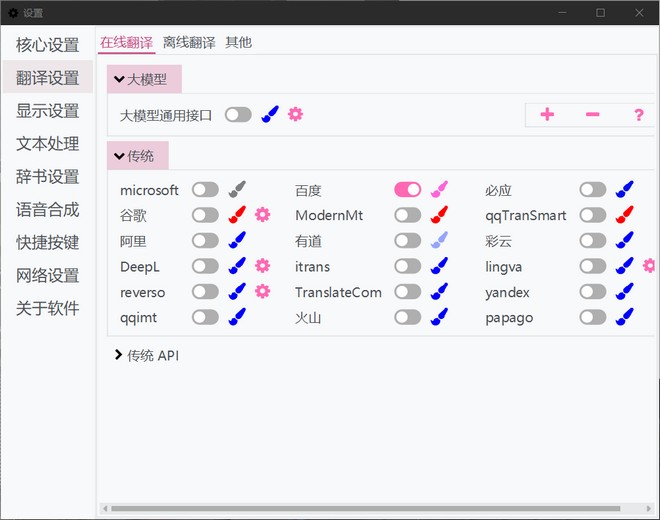This screenshot has height=520, width=660.
Task: Click the brush color icon for 火山
Action: (x=439, y=317)
